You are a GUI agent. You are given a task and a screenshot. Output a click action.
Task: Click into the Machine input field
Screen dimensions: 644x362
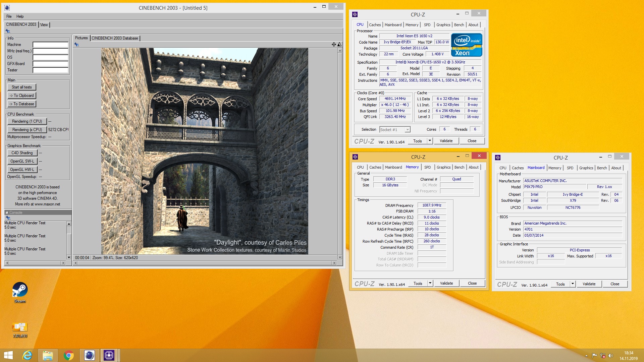[50, 45]
